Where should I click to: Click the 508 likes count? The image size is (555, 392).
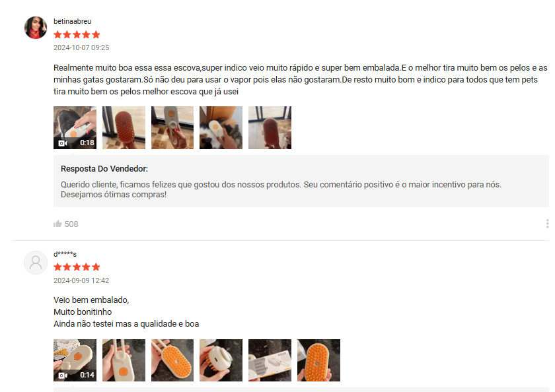71,224
